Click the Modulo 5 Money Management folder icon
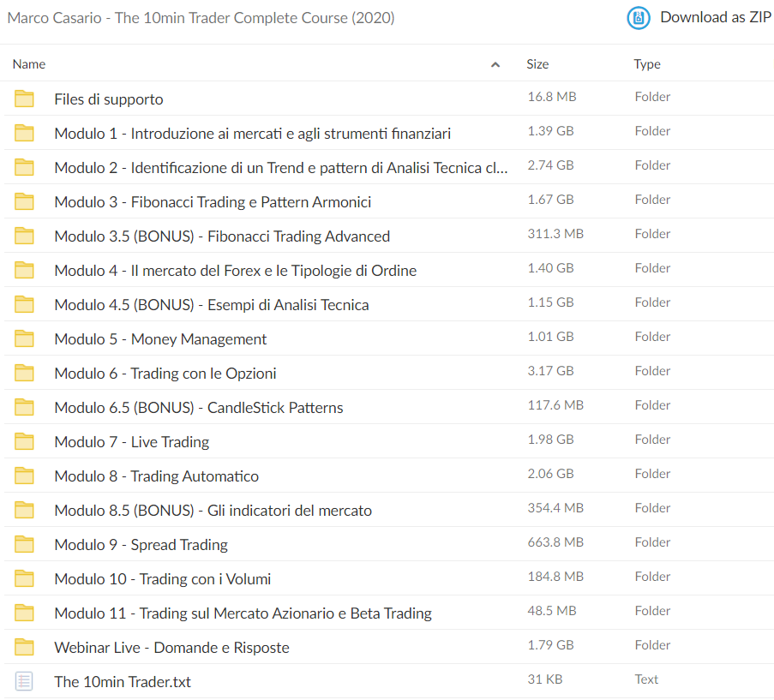 (24, 339)
